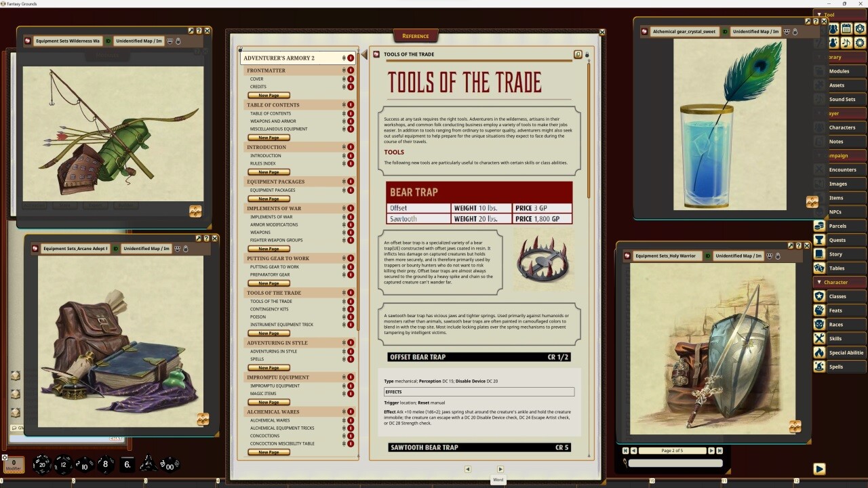Switch to the CHAT tab on the left
The image size is (868, 488).
[x=116, y=439]
